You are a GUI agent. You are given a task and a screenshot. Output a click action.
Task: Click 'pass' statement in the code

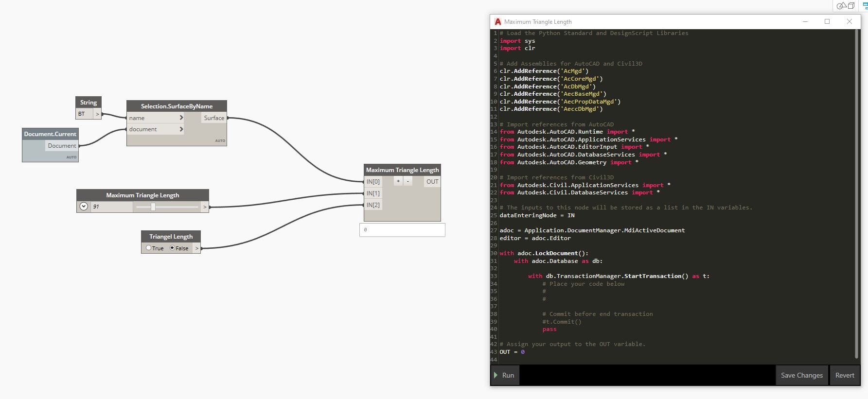click(x=549, y=330)
